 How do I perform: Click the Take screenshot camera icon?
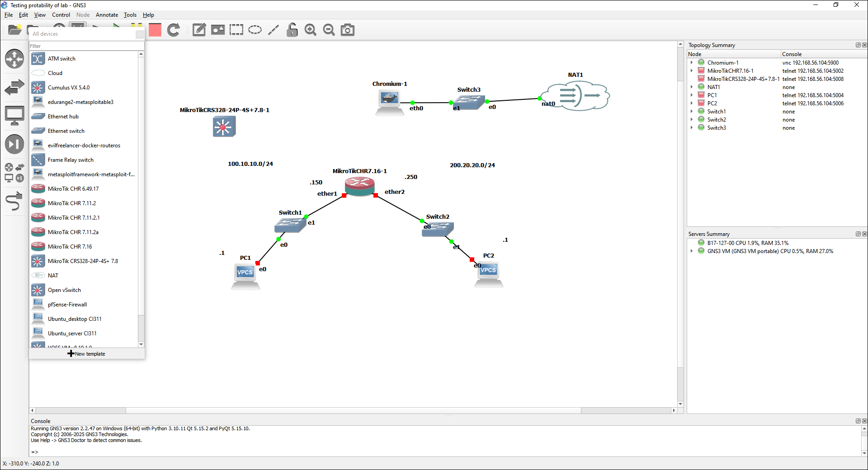tap(347, 30)
